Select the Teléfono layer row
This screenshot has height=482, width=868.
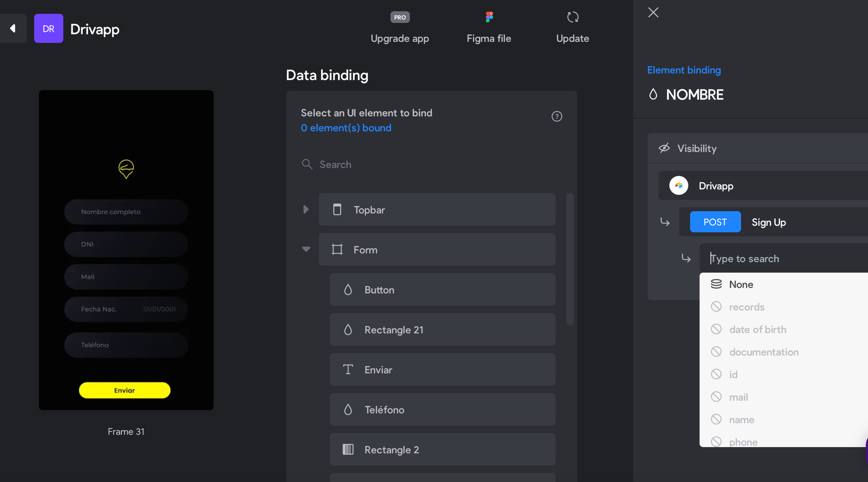(442, 410)
